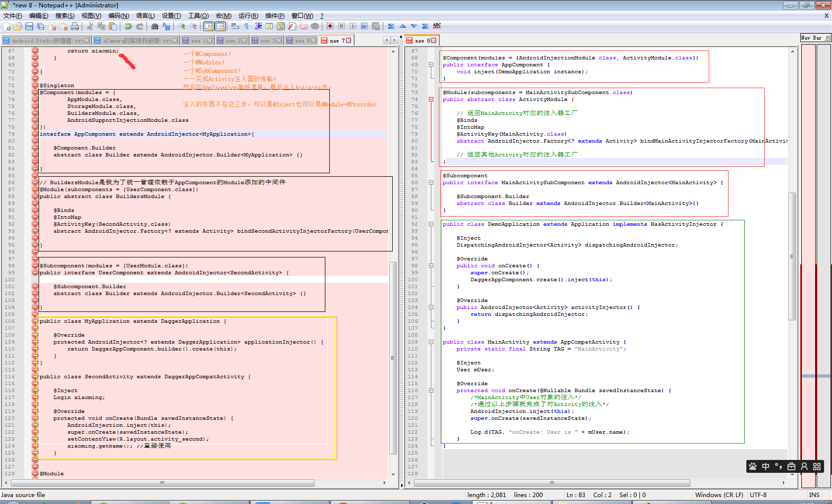Click UTF-8 encoding in status bar

(x=758, y=495)
